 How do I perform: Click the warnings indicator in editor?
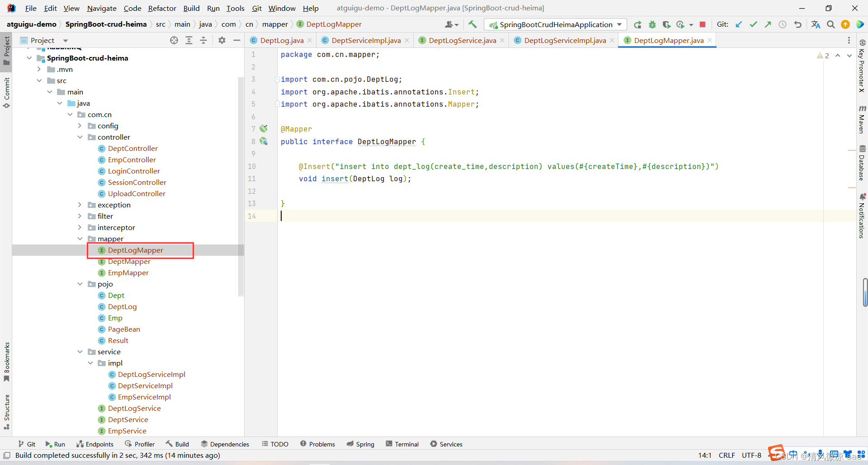coord(823,55)
